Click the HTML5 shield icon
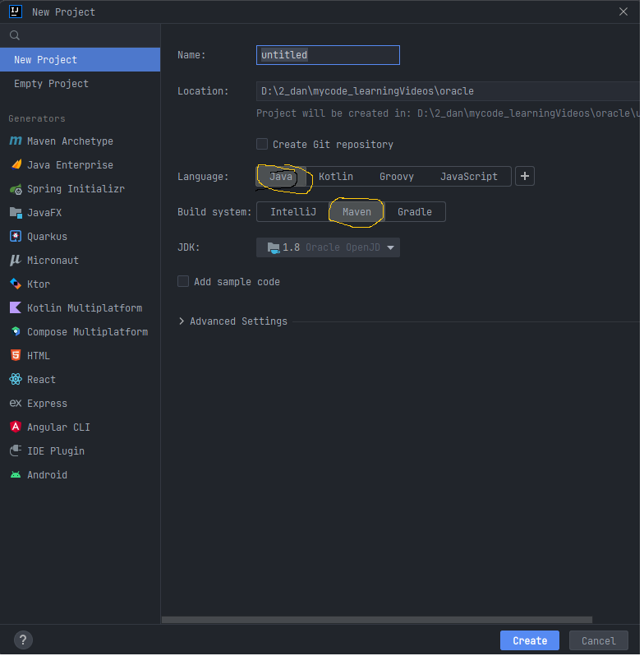The width and height of the screenshot is (644, 656). pos(16,356)
